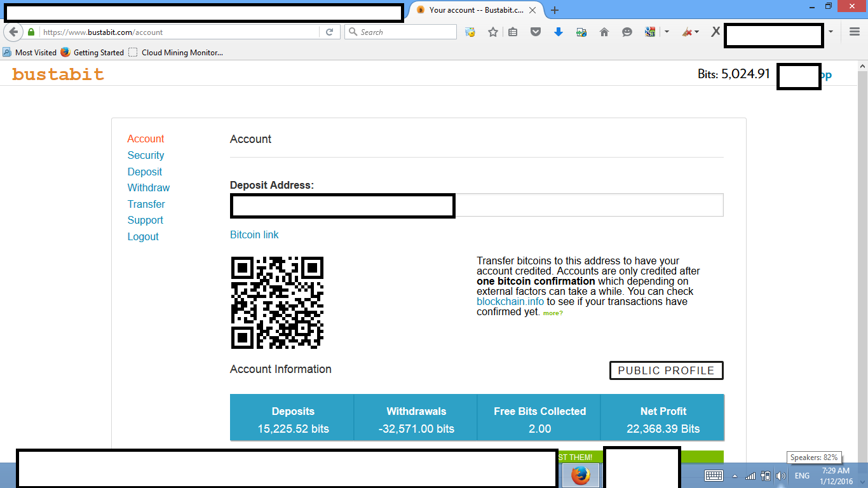Click the green more? link

(553, 313)
